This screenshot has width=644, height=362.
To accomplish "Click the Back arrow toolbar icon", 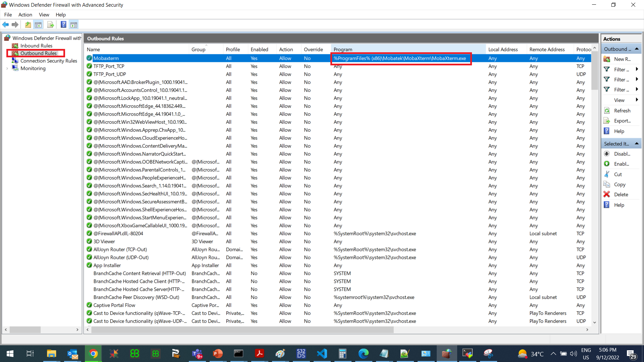I will 5,24.
